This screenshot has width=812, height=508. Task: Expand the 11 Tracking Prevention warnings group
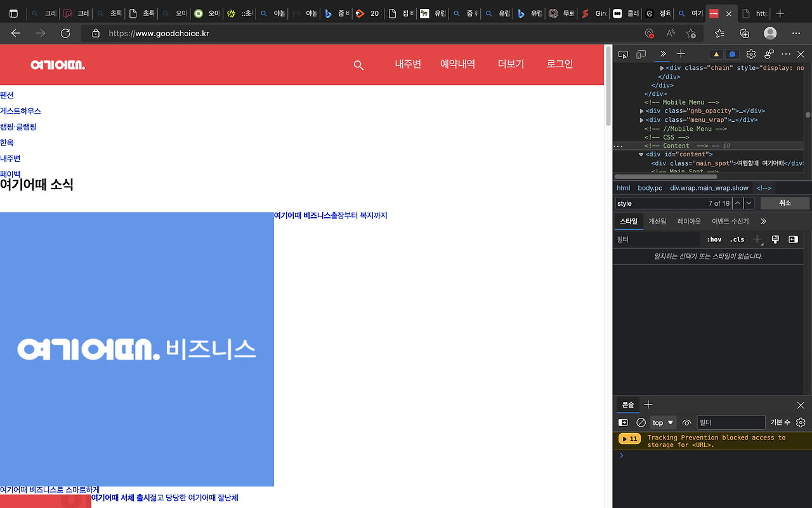click(629, 438)
